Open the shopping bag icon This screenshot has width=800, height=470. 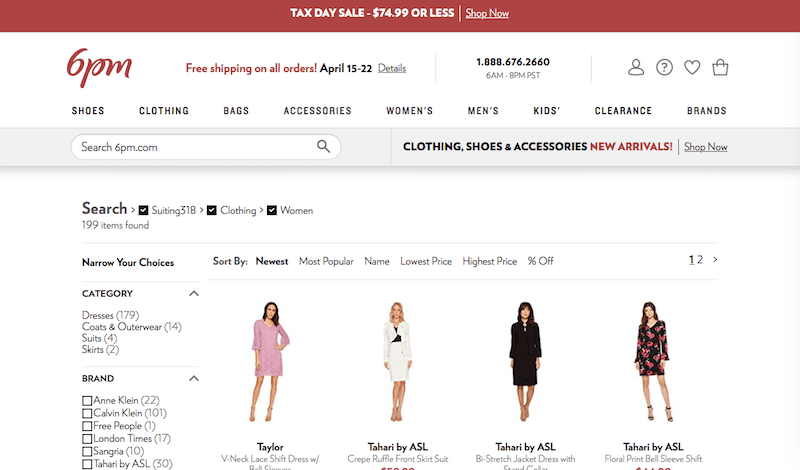click(720, 67)
